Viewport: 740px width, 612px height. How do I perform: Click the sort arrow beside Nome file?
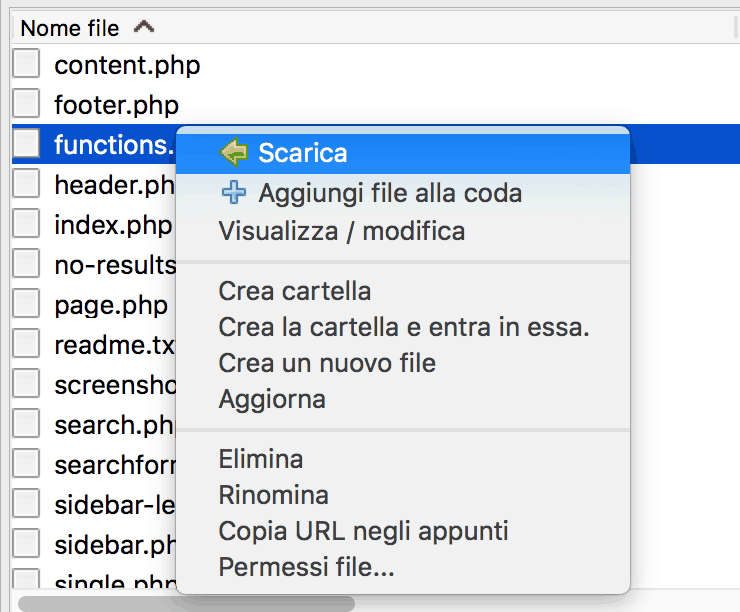tap(143, 28)
